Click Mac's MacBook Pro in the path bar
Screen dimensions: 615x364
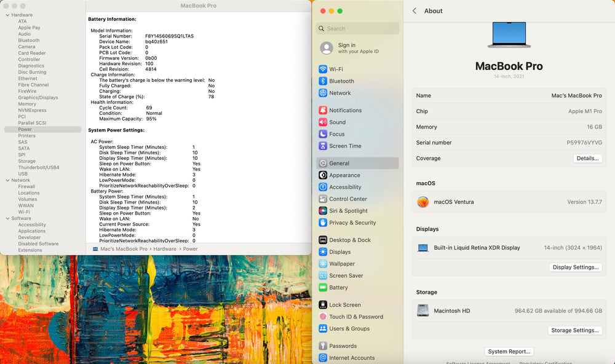(124, 248)
